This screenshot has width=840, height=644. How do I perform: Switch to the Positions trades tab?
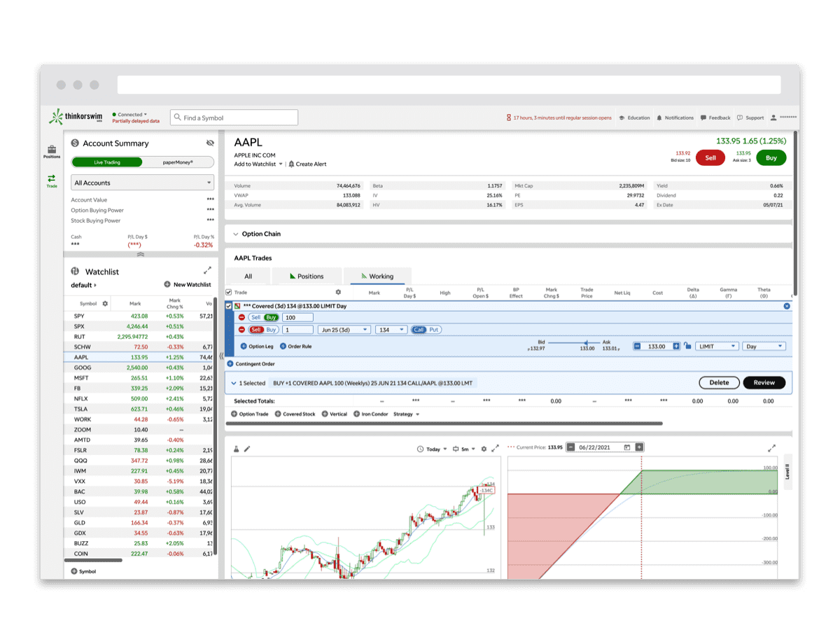[307, 276]
